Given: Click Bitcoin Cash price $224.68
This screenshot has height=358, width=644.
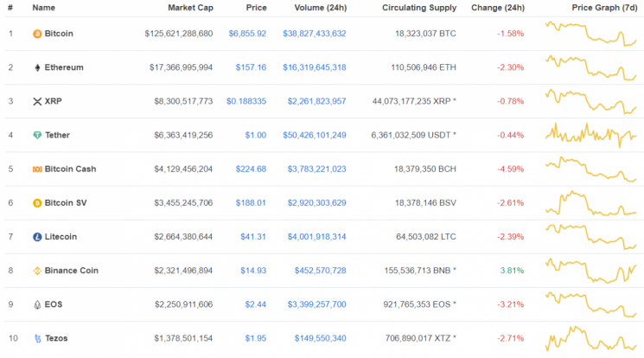Looking at the screenshot, I should tap(251, 169).
